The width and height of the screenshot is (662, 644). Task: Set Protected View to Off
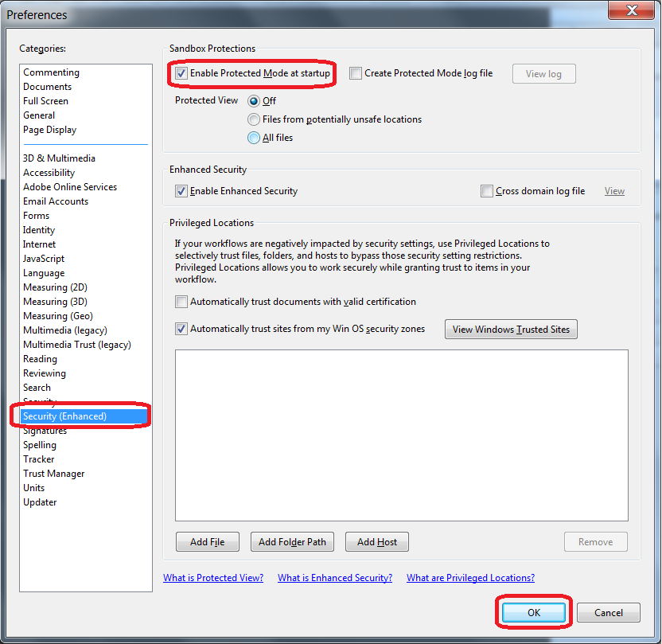tap(252, 101)
